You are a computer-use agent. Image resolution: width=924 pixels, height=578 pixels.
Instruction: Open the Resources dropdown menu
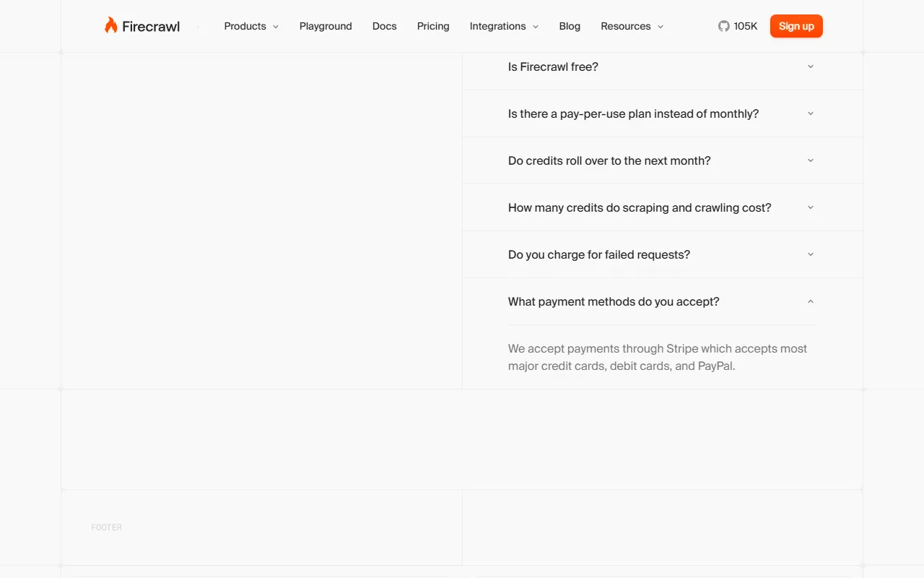[632, 26]
